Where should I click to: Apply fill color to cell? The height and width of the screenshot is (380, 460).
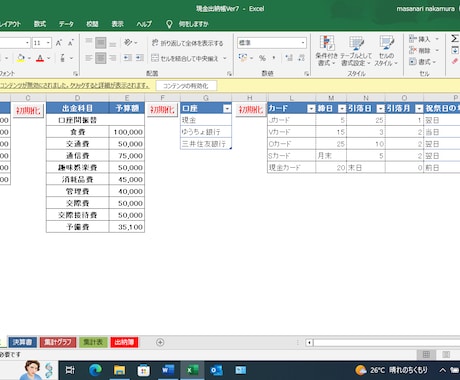[21, 58]
